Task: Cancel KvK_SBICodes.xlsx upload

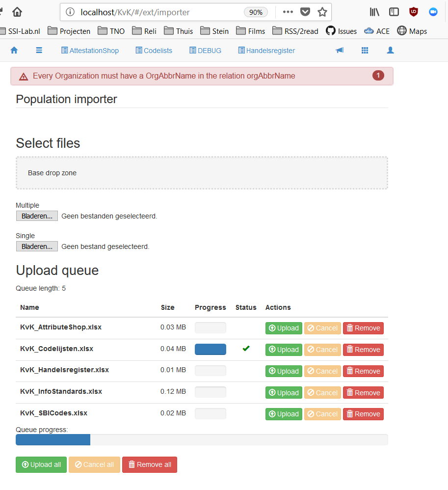Action: pyautogui.click(x=322, y=414)
